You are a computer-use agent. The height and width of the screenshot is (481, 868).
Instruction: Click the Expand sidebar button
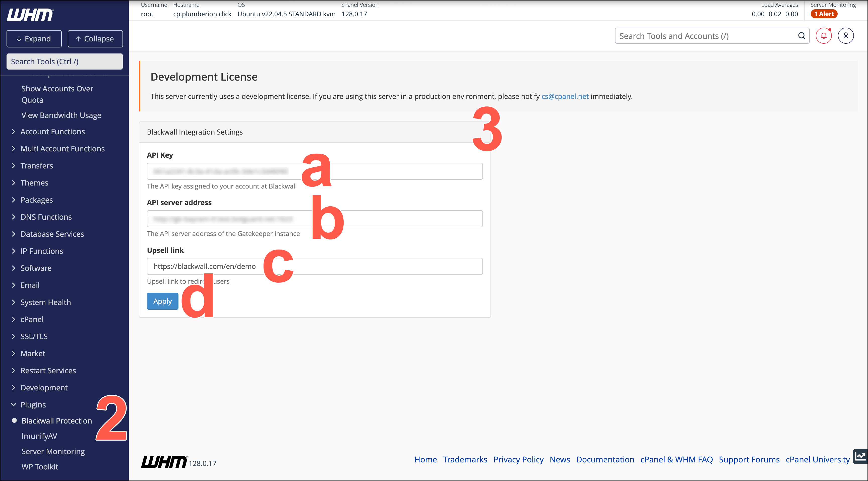pos(34,39)
